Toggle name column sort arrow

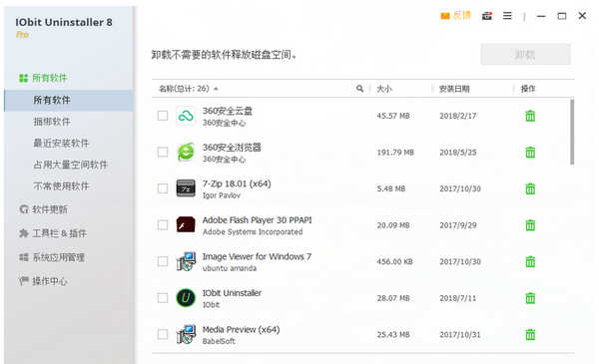click(x=216, y=89)
